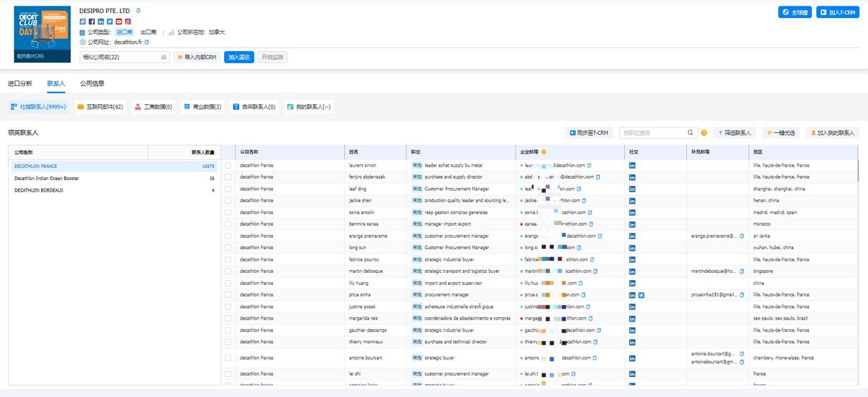868x397 pixels.
Task: Select the 进口商 company type tag
Action: coord(125,32)
